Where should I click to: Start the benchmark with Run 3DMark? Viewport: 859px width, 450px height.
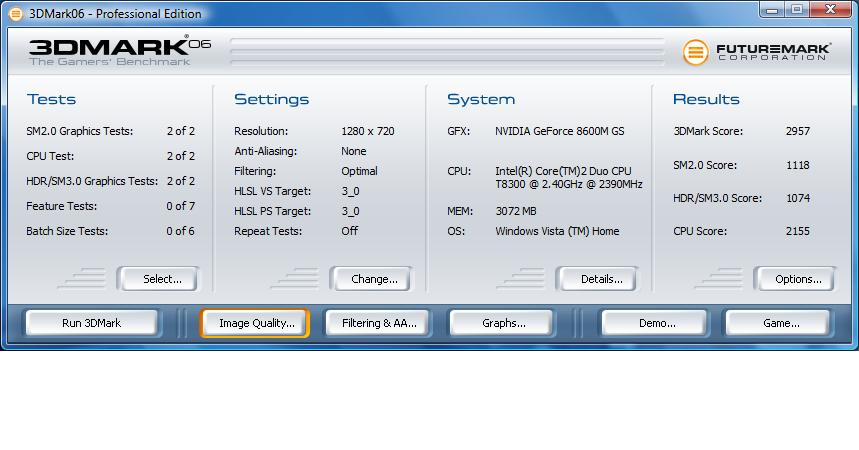[91, 323]
